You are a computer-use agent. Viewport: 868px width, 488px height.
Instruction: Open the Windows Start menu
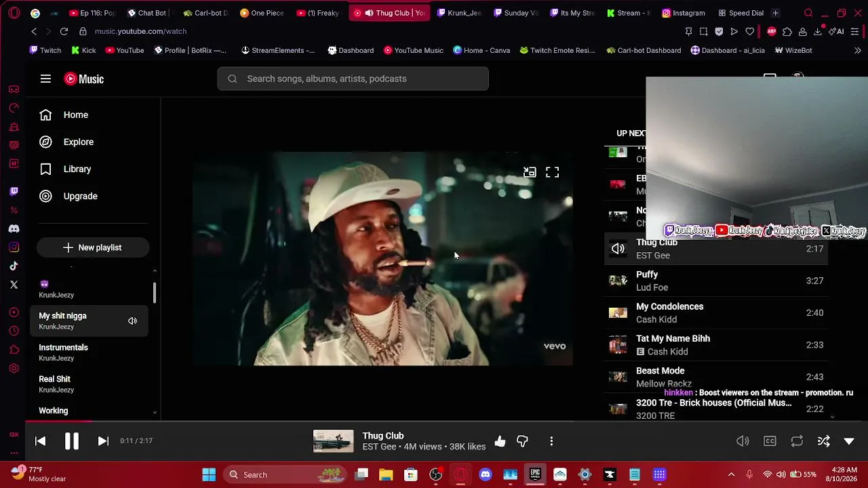click(209, 474)
